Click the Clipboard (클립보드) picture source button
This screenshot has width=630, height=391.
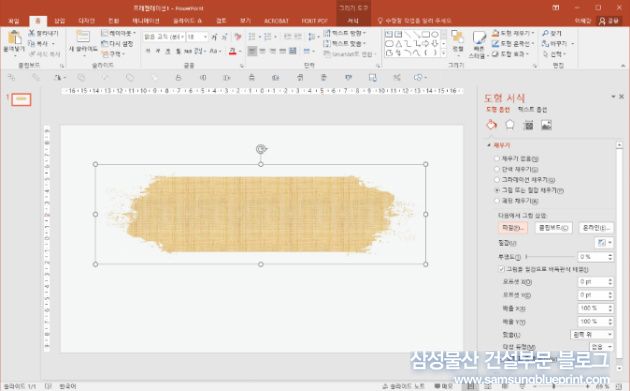click(x=553, y=228)
